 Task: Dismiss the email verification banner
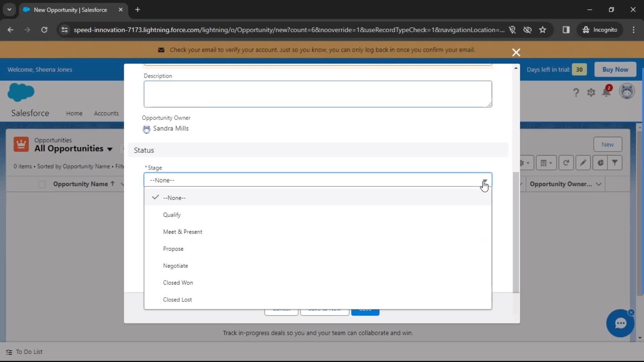tap(516, 52)
